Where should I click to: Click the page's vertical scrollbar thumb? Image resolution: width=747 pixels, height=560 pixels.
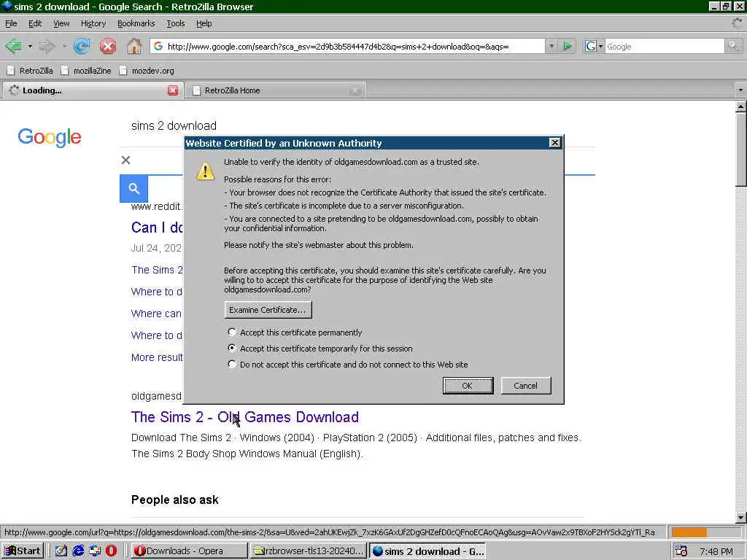[740, 149]
